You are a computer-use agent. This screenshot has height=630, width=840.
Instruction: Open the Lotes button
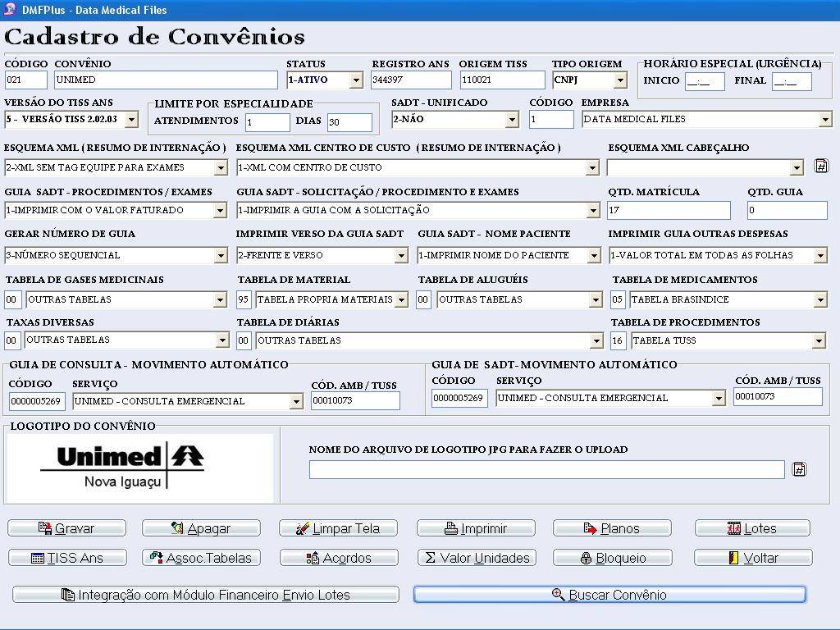753,528
